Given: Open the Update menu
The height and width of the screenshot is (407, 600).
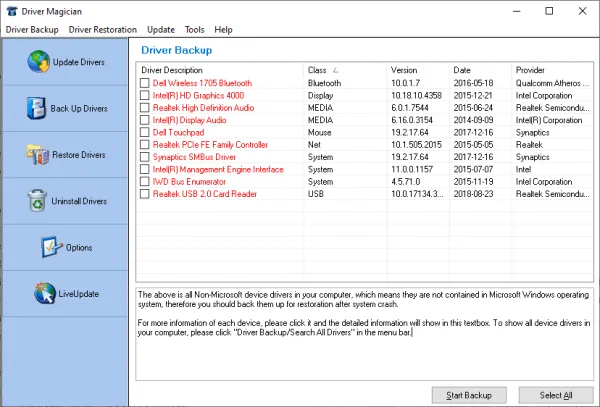Looking at the screenshot, I should pos(161,30).
